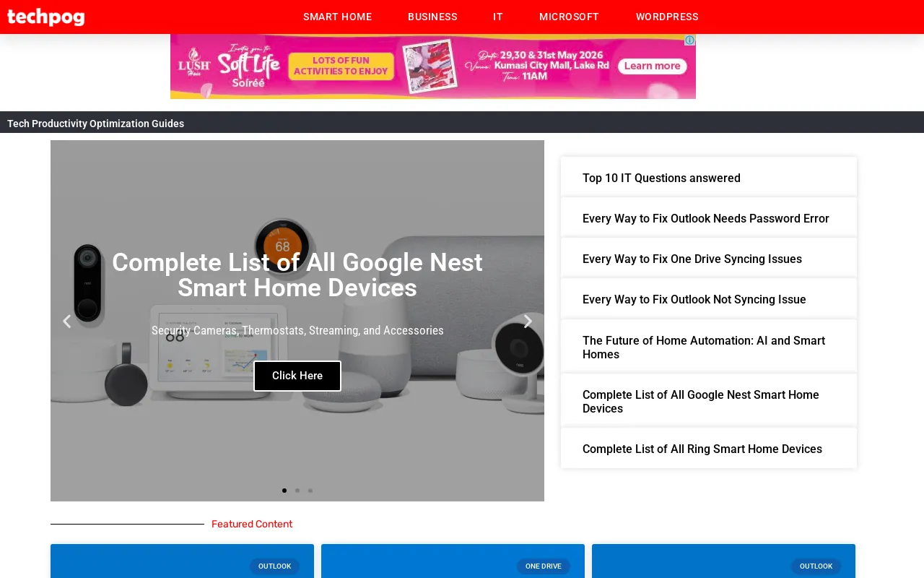The width and height of the screenshot is (924, 578).
Task: Open the middle featured card tagged ONE DRIVE
Action: (453, 561)
